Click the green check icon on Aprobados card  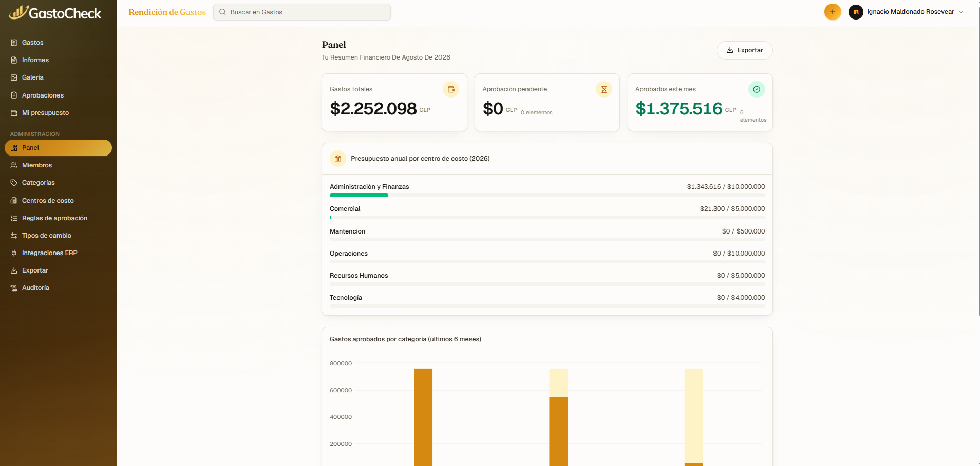(757, 89)
